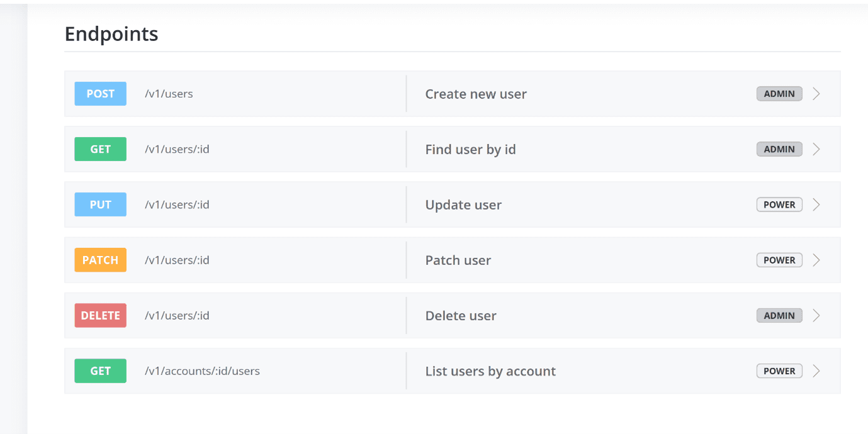Viewport: 868px width, 434px height.
Task: Expand the Find user by id chevron
Action: point(816,149)
